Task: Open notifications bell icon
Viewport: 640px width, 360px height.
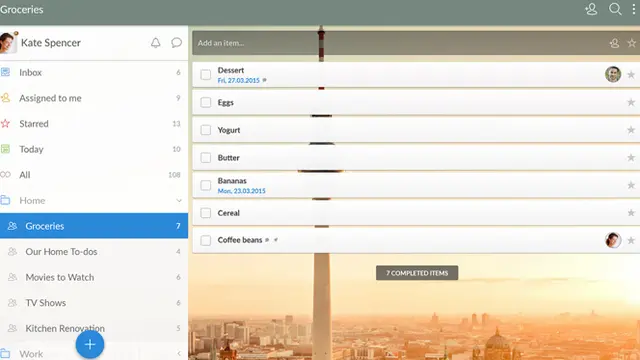Action: pyautogui.click(x=156, y=43)
